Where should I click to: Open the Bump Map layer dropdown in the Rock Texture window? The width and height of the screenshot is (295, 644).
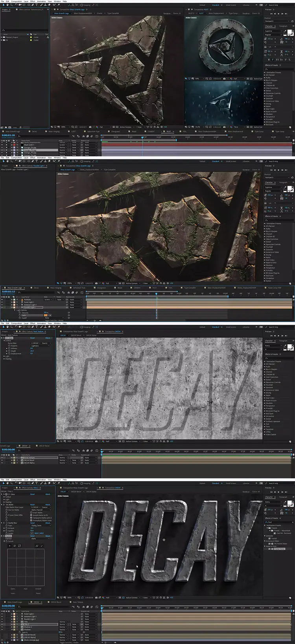coord(35,343)
